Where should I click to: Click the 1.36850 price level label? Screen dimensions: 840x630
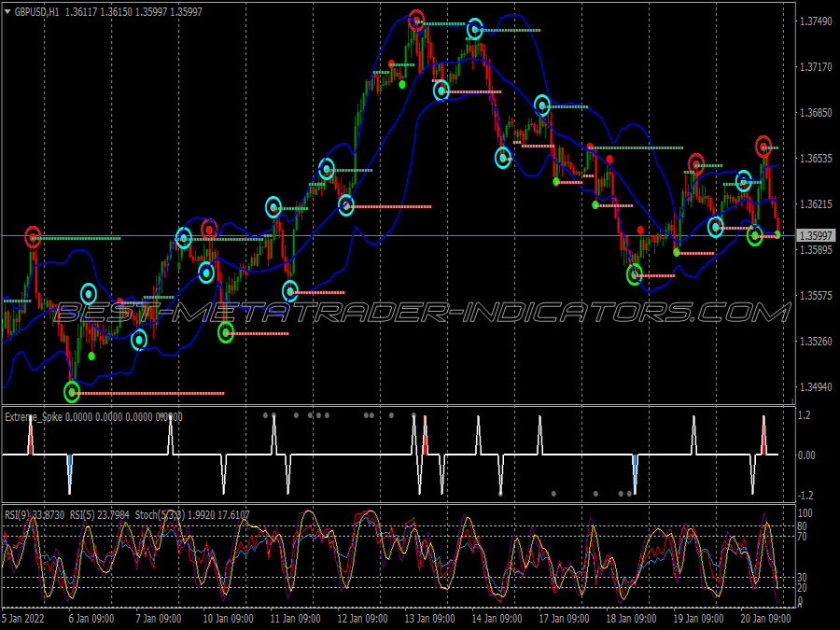coord(816,113)
